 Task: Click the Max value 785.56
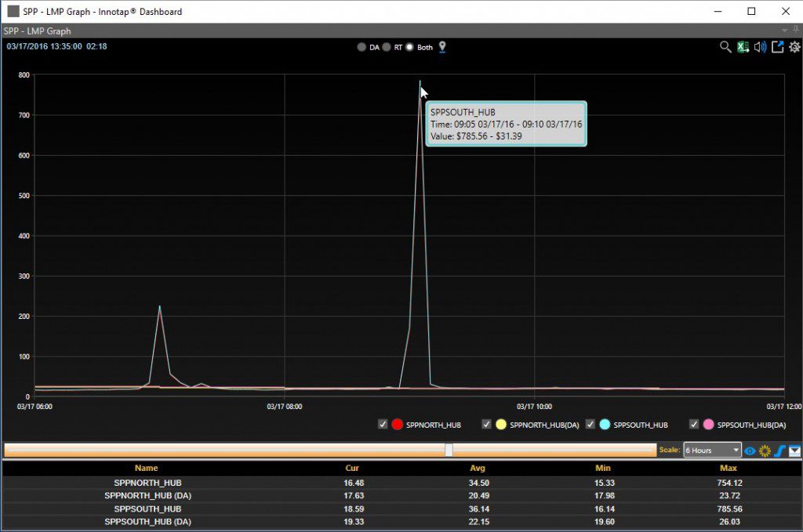729,509
